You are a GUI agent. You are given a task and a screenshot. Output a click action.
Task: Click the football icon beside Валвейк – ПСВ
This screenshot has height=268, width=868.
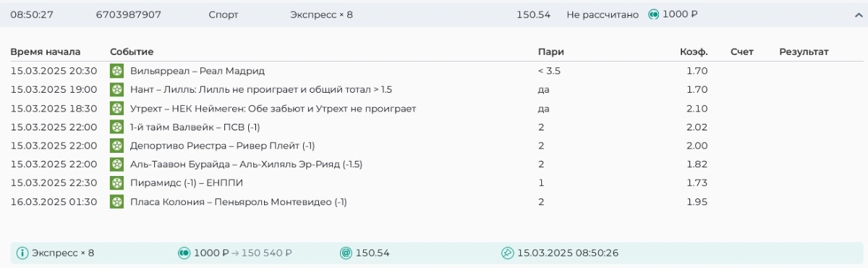pos(116,127)
